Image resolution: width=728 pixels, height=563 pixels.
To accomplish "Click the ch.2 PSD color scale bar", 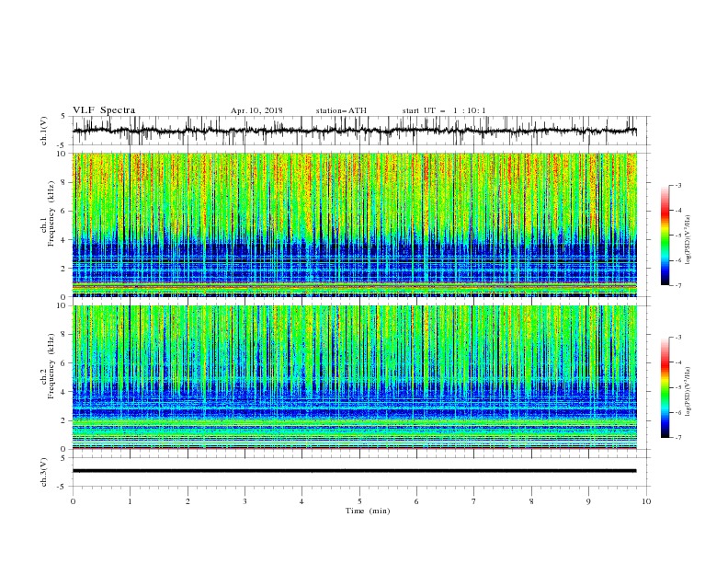I will click(x=665, y=387).
